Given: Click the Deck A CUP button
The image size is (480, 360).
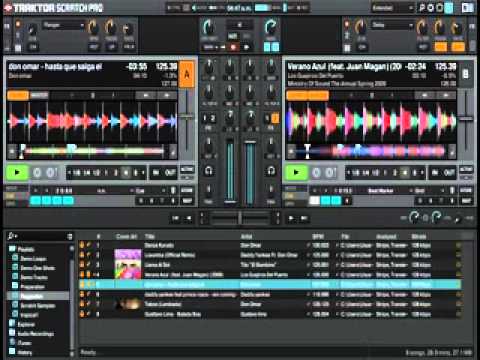Looking at the screenshot, I should 52,173.
